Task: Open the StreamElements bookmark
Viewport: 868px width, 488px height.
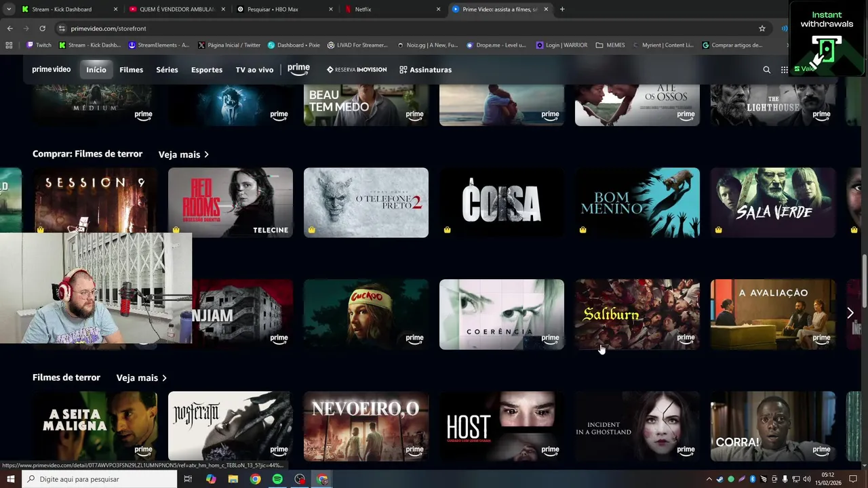Action: click(159, 45)
